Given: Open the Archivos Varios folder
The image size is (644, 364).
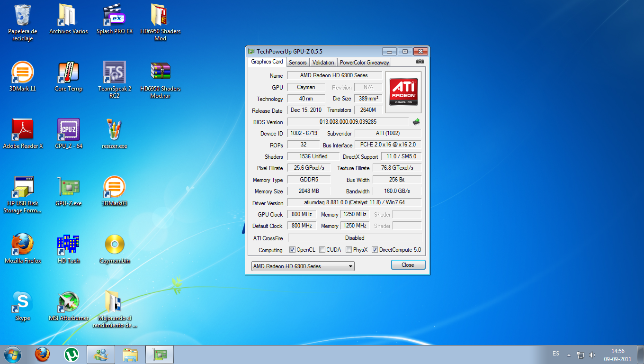Looking at the screenshot, I should [x=68, y=19].
